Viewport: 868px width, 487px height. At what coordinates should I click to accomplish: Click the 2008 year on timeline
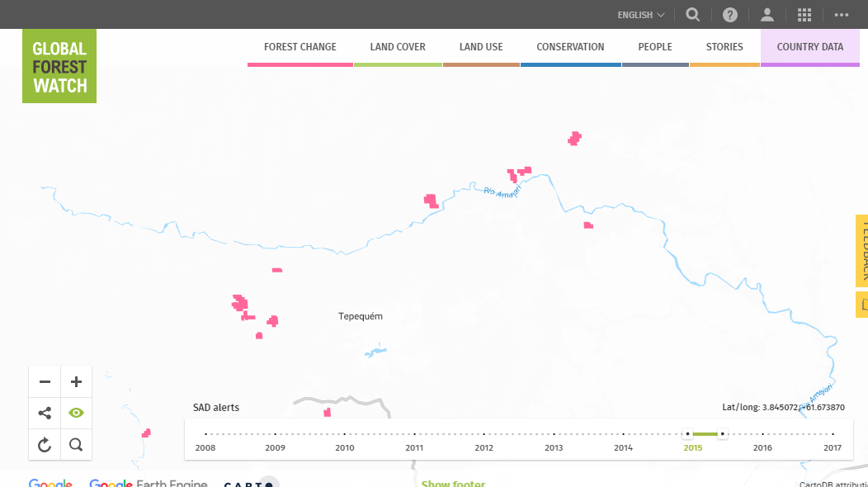(x=205, y=447)
